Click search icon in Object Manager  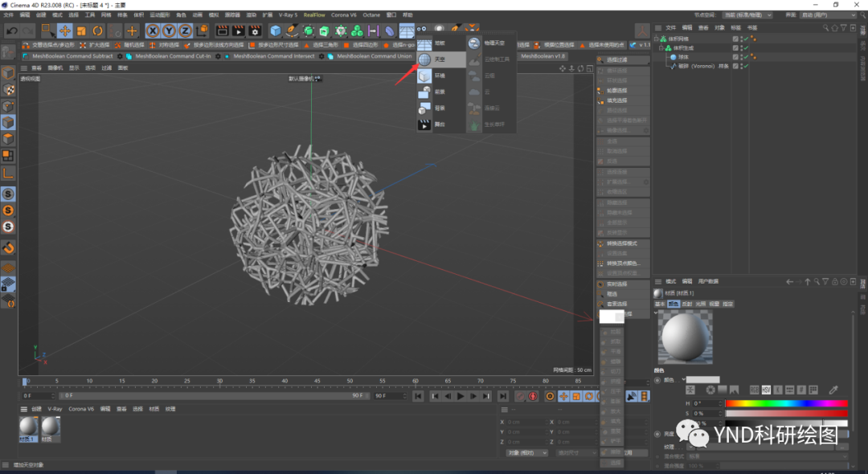[x=825, y=27]
